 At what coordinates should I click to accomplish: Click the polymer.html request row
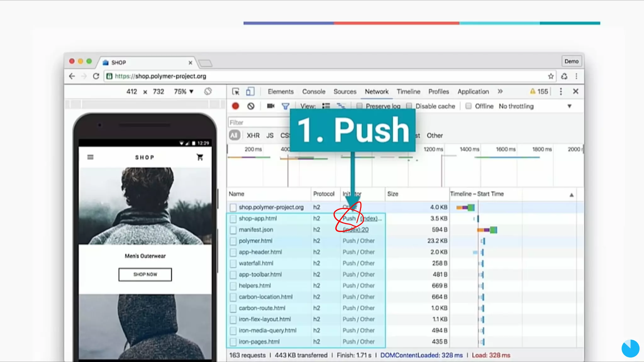255,241
